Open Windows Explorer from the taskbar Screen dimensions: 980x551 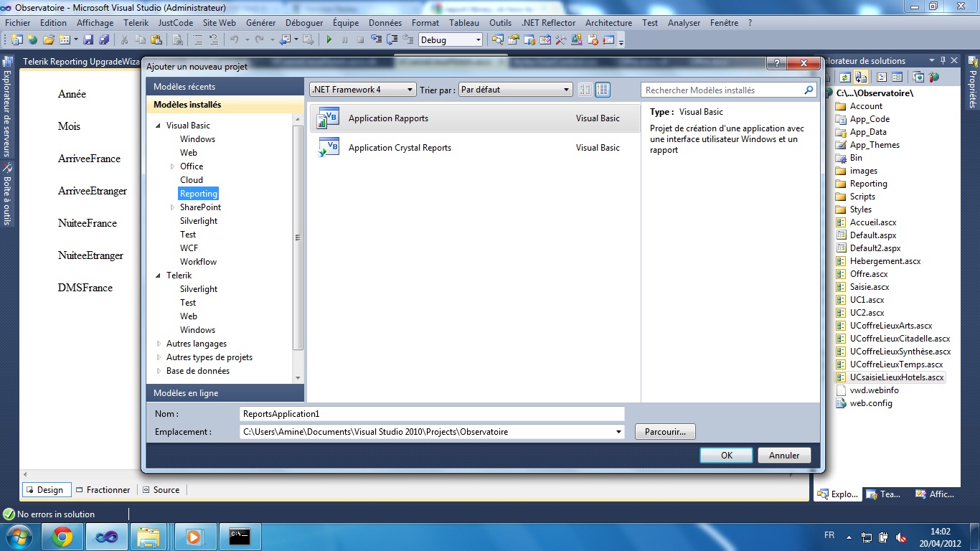click(149, 536)
